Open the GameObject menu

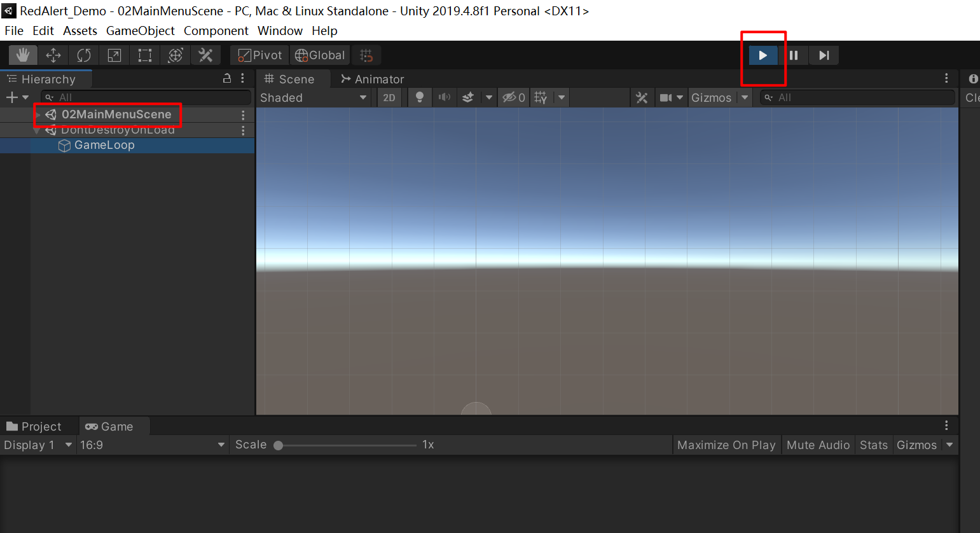coord(140,31)
